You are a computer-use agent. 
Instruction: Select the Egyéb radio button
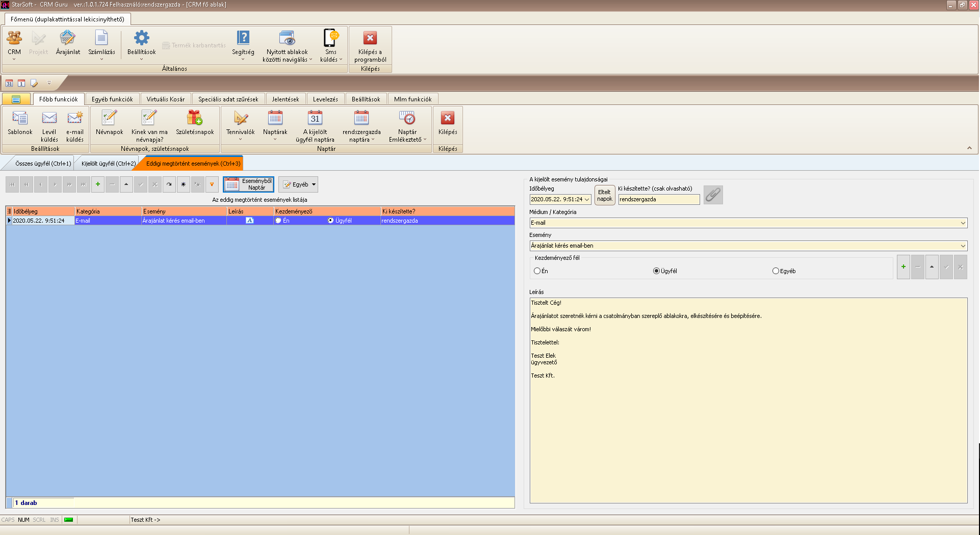click(x=776, y=271)
